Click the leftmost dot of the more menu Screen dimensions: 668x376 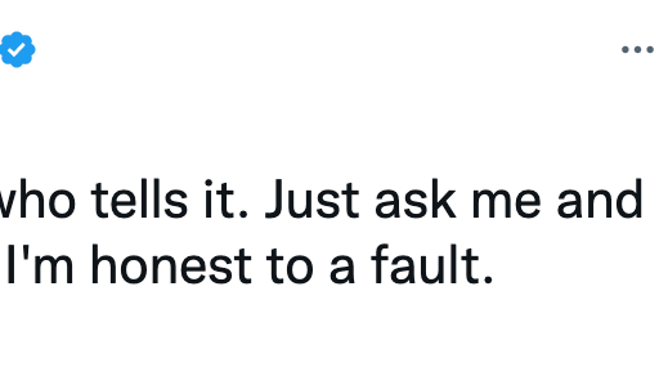[x=625, y=50]
